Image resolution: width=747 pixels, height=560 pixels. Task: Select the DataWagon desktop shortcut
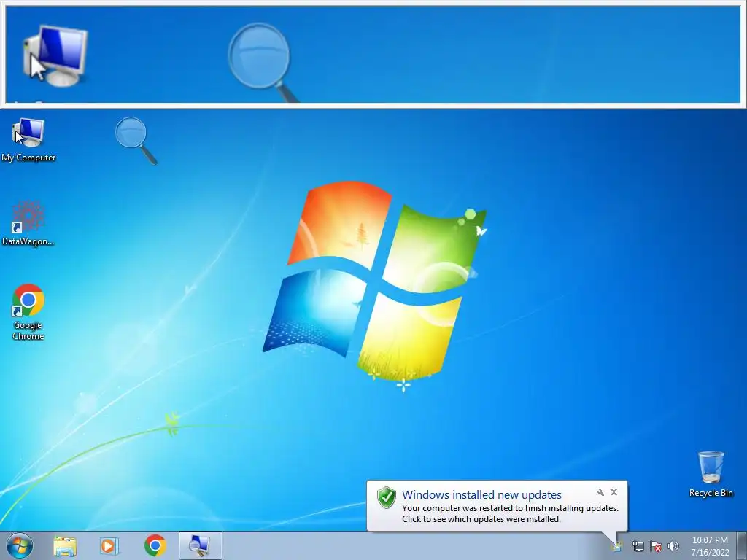pos(28,223)
